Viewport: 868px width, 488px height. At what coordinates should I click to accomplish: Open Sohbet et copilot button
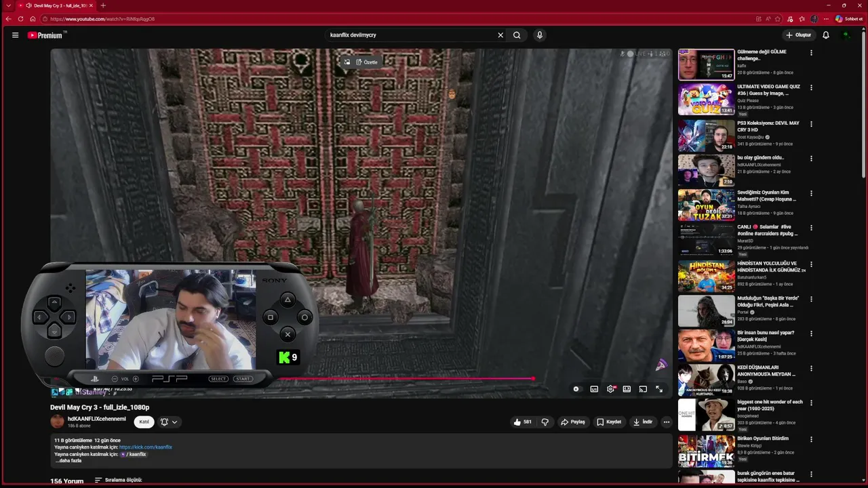pos(849,19)
